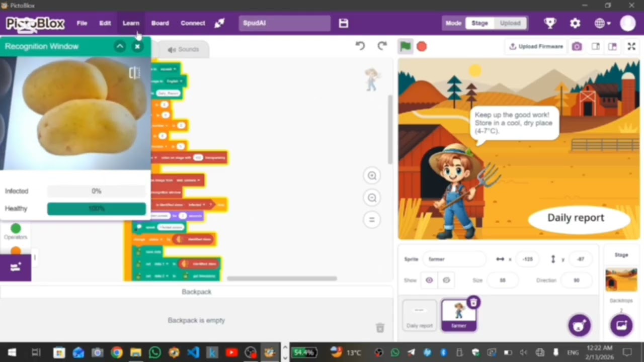
Task: Hide the farmer sprite with crossed eye icon
Action: pos(446,280)
